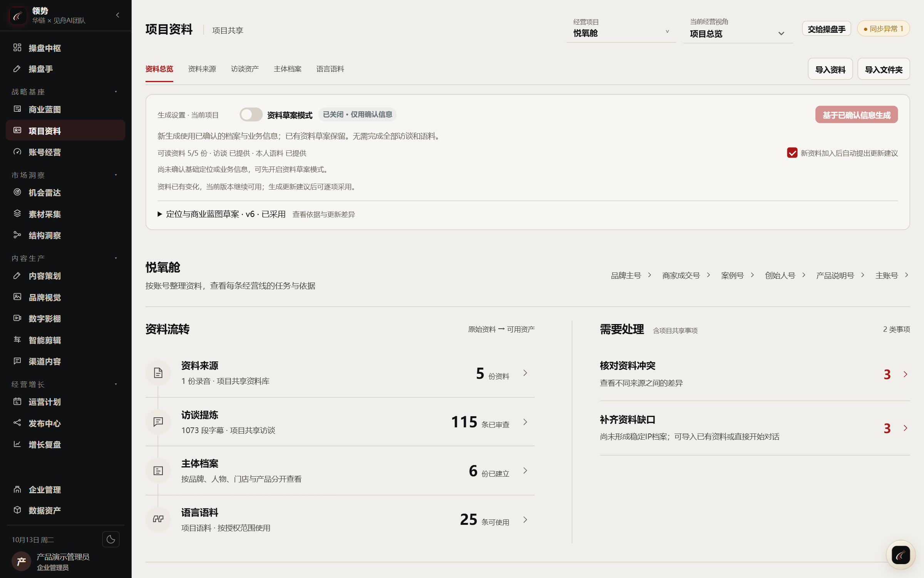
Task: Click the 内容策划 pencil icon
Action: 17,276
